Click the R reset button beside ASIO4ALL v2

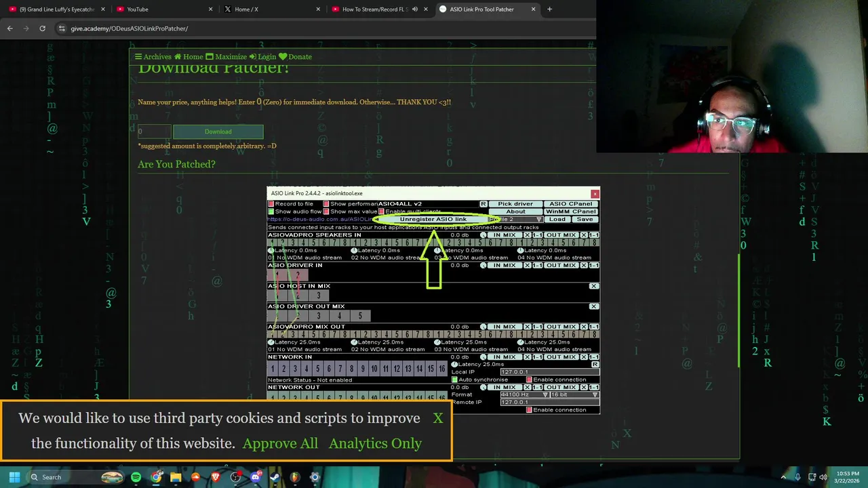pos(484,204)
